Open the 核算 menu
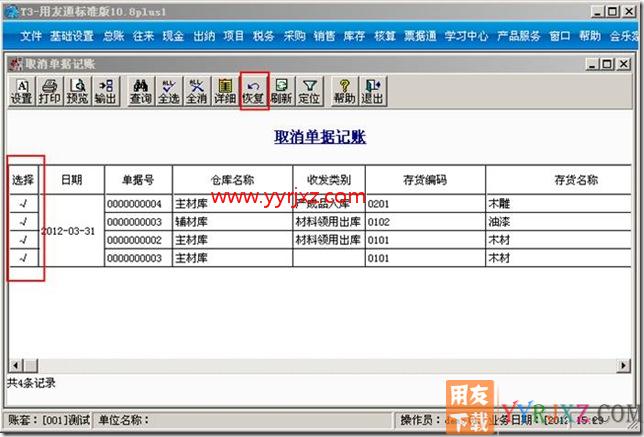The image size is (644, 437). (385, 36)
